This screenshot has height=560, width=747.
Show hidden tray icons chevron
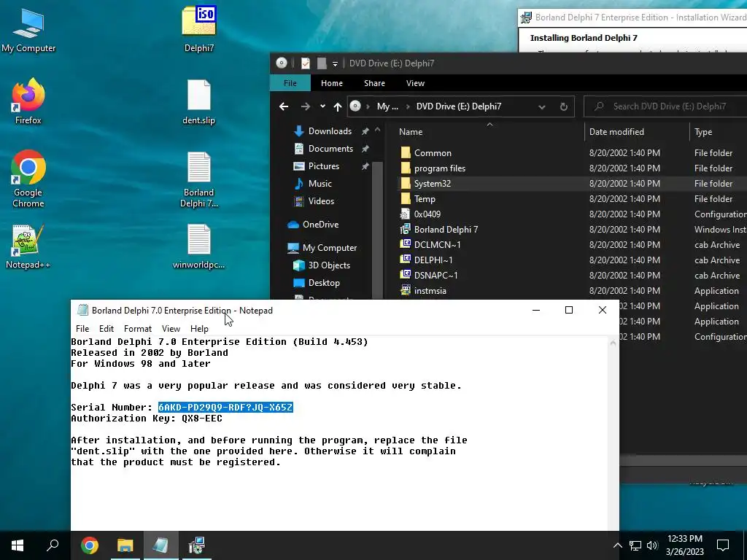point(617,545)
